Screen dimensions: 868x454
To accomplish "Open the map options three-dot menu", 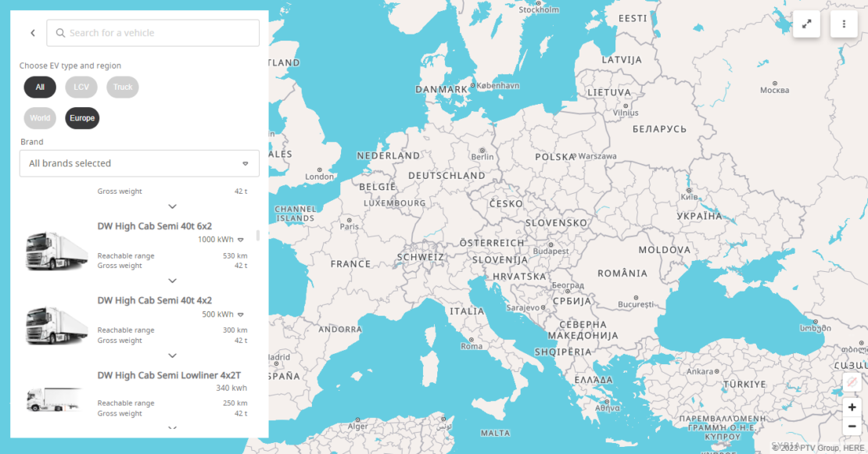I will click(x=844, y=24).
